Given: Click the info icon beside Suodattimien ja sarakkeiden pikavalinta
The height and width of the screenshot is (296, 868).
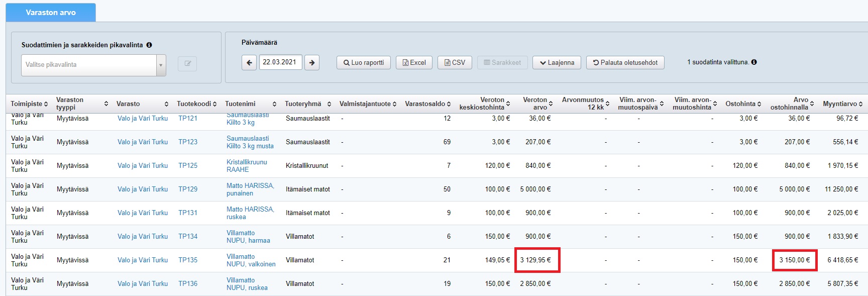Looking at the screenshot, I should tap(149, 45).
